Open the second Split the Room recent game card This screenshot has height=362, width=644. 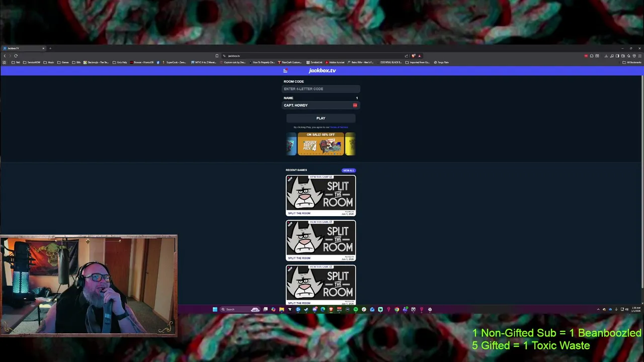pos(321,240)
